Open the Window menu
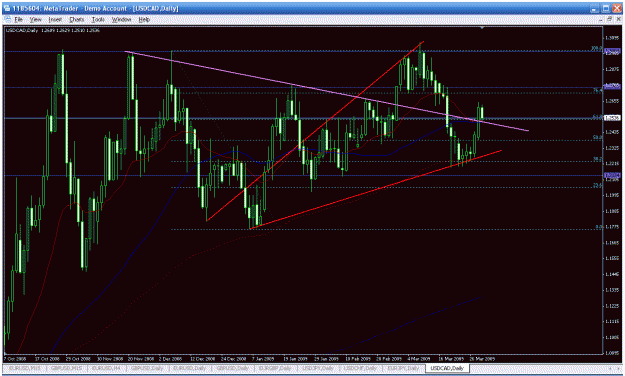Viewport: 625px width, 376px height. (x=121, y=19)
